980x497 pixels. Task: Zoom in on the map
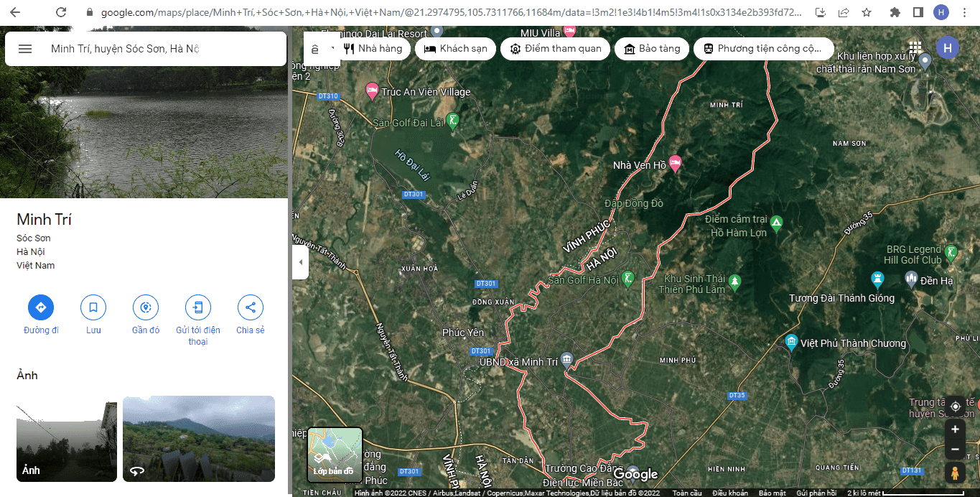pos(955,429)
